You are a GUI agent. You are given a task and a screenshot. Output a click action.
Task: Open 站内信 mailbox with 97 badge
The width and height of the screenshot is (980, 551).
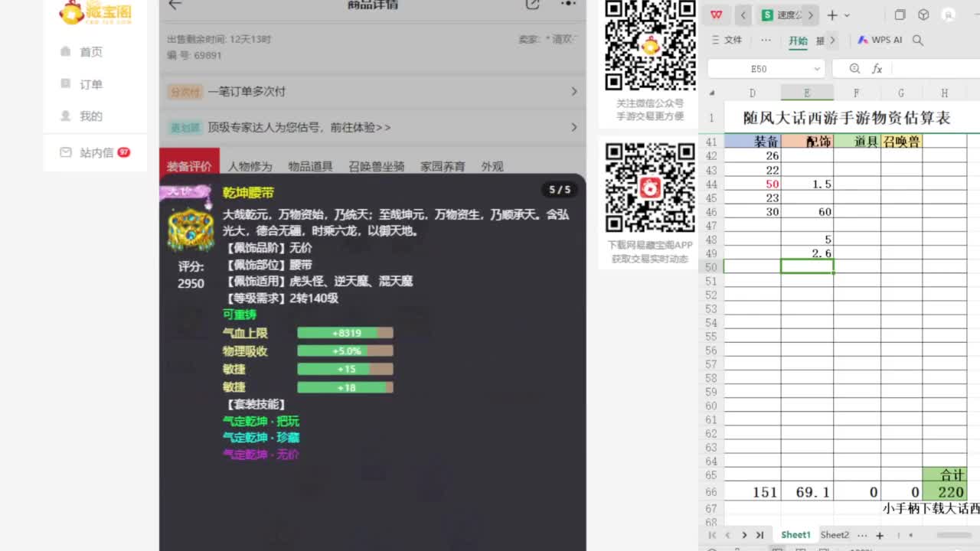point(89,152)
